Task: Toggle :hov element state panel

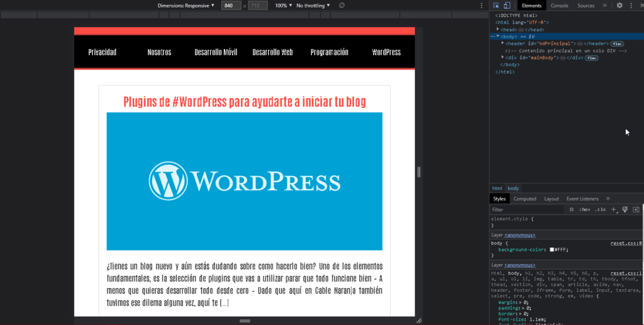Action: click(x=584, y=209)
